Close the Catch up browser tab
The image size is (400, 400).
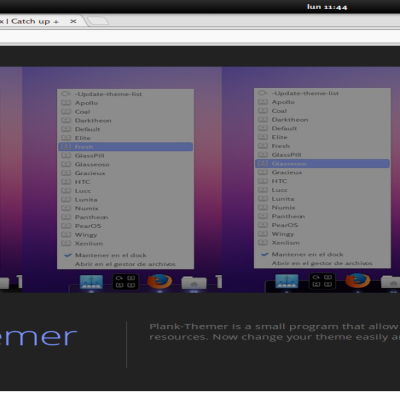(x=73, y=21)
